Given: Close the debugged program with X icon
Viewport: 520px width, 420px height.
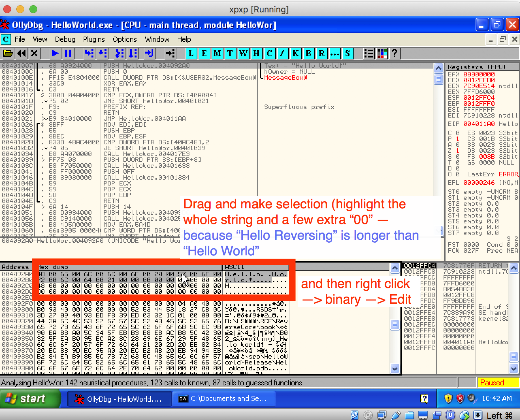Looking at the screenshot, I should tap(34, 53).
